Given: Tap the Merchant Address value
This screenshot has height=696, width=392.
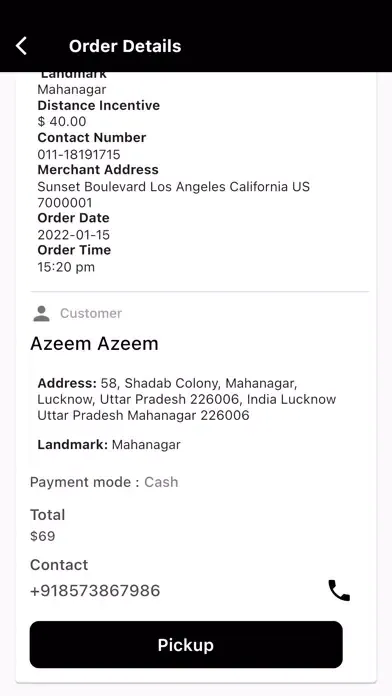Looking at the screenshot, I should (174, 194).
